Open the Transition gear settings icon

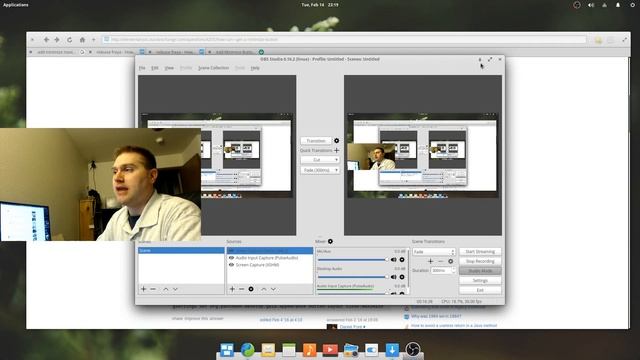[x=336, y=140]
